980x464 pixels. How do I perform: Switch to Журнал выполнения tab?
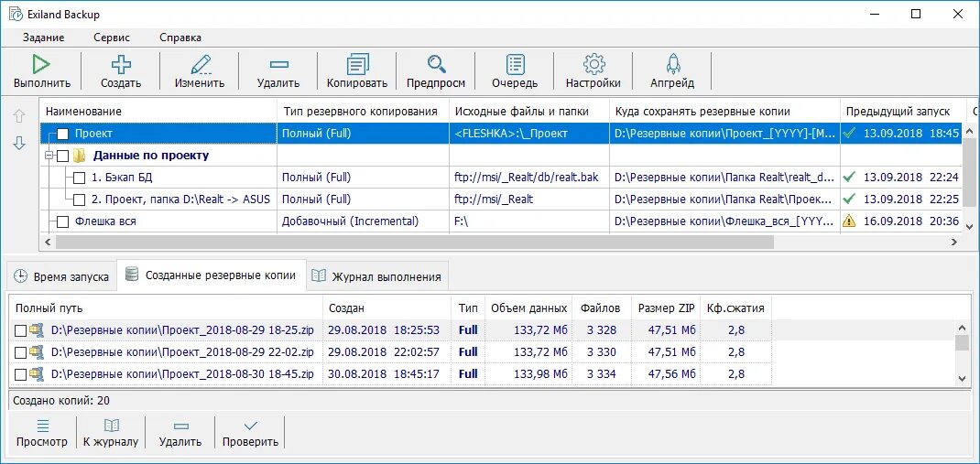pos(377,276)
